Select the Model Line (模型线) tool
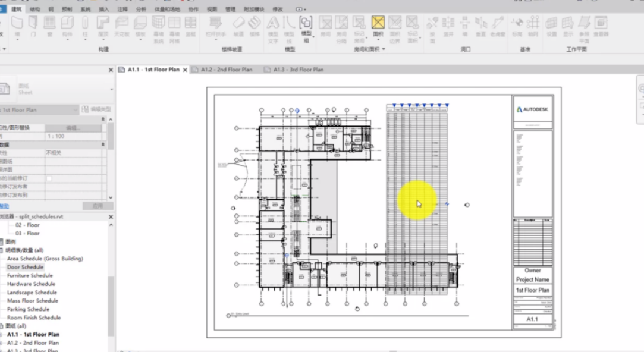644x352 pixels. tap(289, 30)
